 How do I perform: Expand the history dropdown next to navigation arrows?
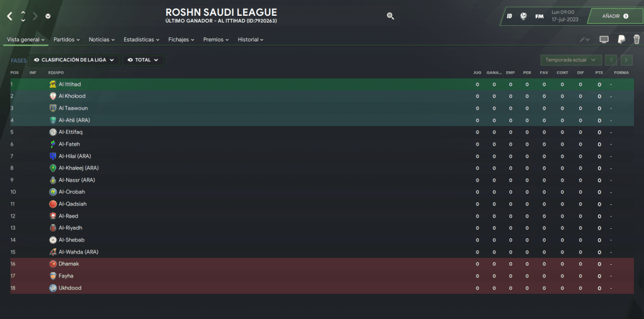pos(48,16)
